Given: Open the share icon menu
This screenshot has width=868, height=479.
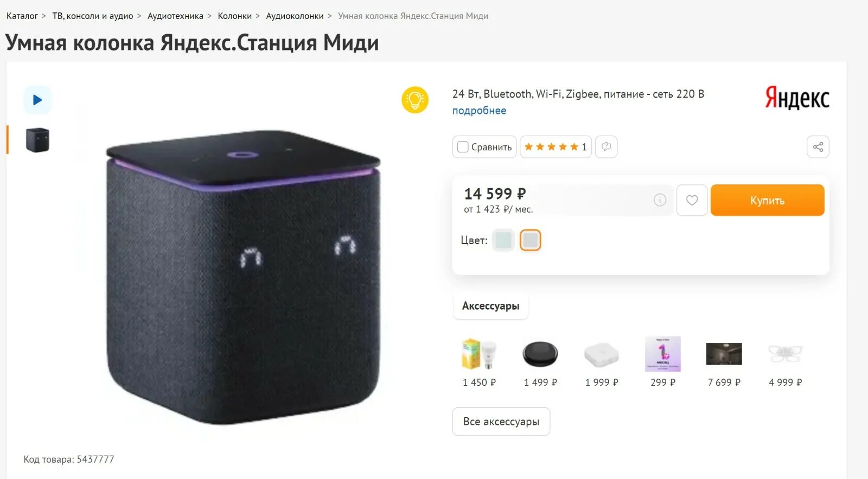Looking at the screenshot, I should click(818, 147).
